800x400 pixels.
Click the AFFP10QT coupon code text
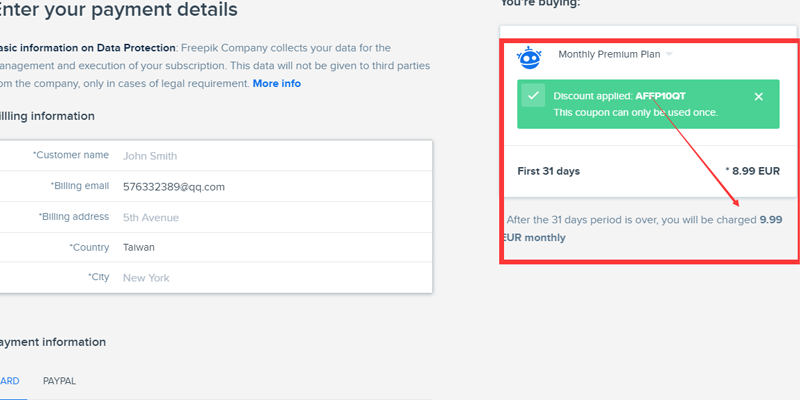pyautogui.click(x=660, y=96)
